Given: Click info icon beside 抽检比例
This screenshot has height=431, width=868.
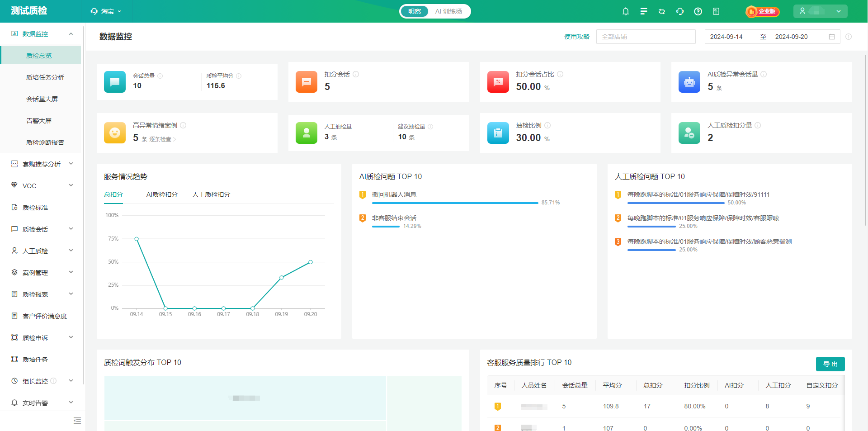Looking at the screenshot, I should coord(547,125).
